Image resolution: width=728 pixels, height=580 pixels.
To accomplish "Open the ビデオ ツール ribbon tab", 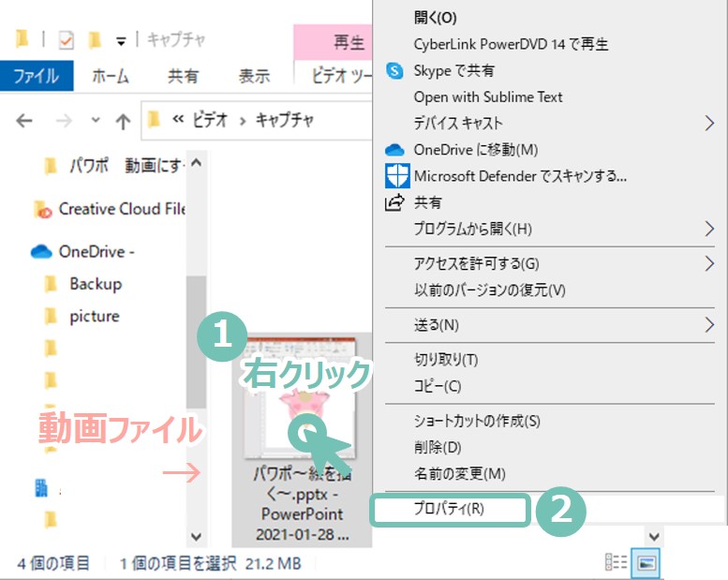I will (x=341, y=76).
